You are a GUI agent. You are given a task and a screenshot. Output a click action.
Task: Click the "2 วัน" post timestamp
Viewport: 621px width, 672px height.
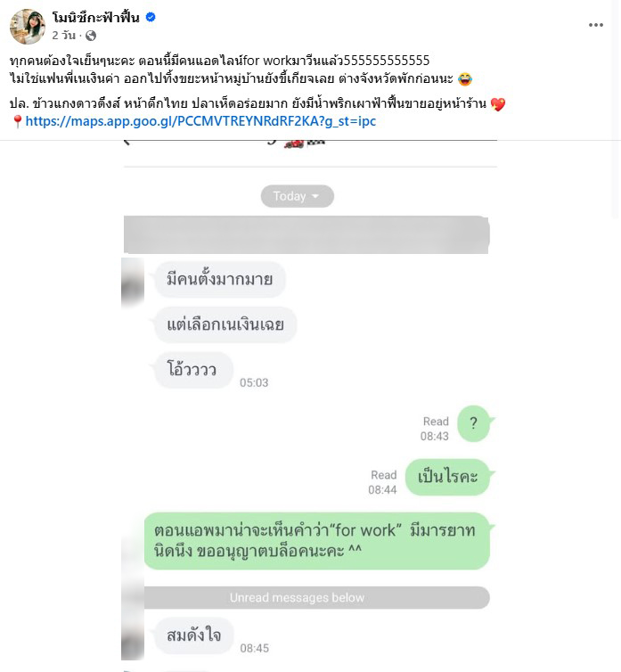coord(64,36)
